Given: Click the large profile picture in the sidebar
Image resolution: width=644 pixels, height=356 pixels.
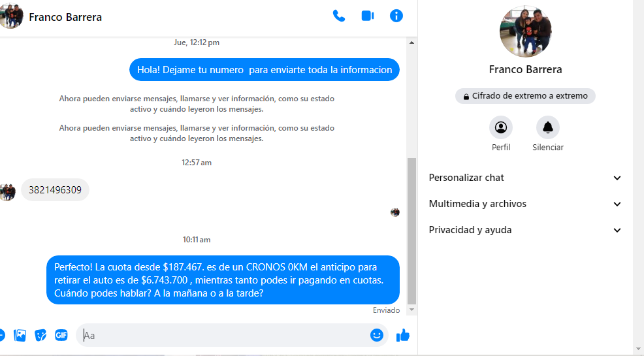Looking at the screenshot, I should 525,31.
